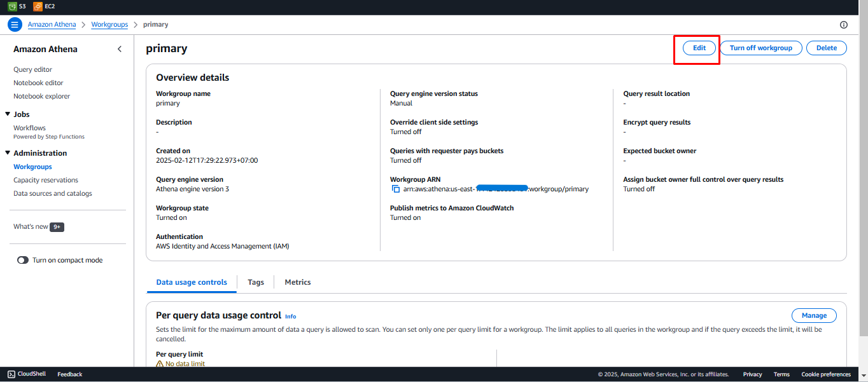The image size is (868, 382).
Task: Open the S3 service shortcut icon
Action: pos(12,6)
